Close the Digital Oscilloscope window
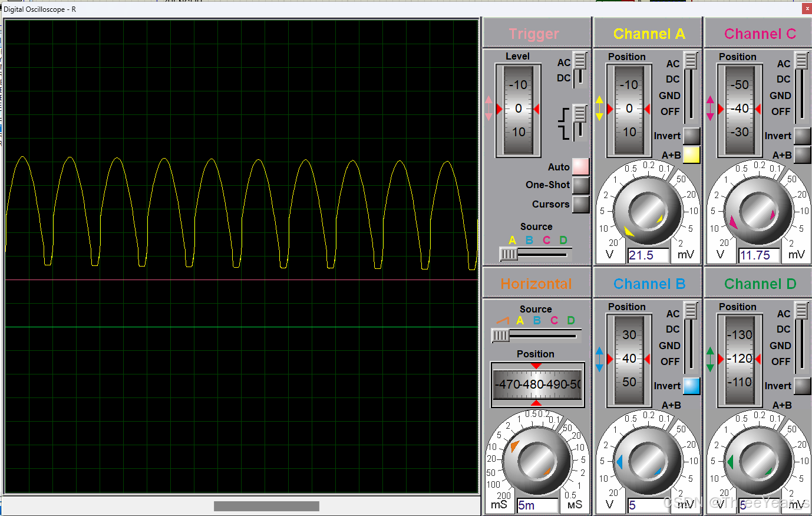Image resolution: width=812 pixels, height=516 pixels. tap(807, 9)
